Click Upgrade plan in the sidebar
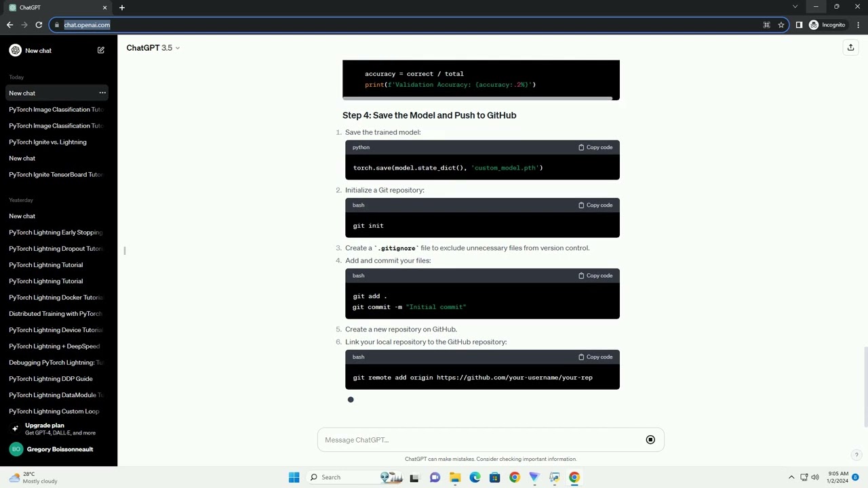The width and height of the screenshot is (868, 488). point(58,428)
